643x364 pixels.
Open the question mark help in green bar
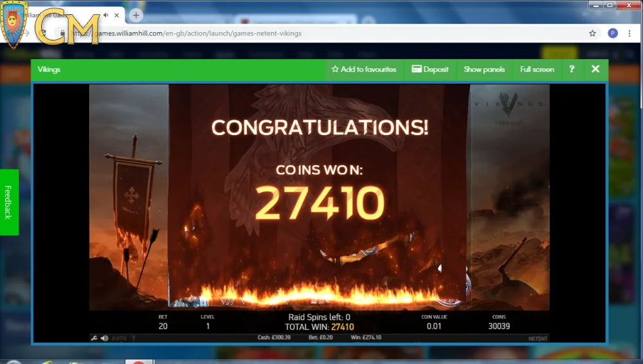tap(572, 69)
